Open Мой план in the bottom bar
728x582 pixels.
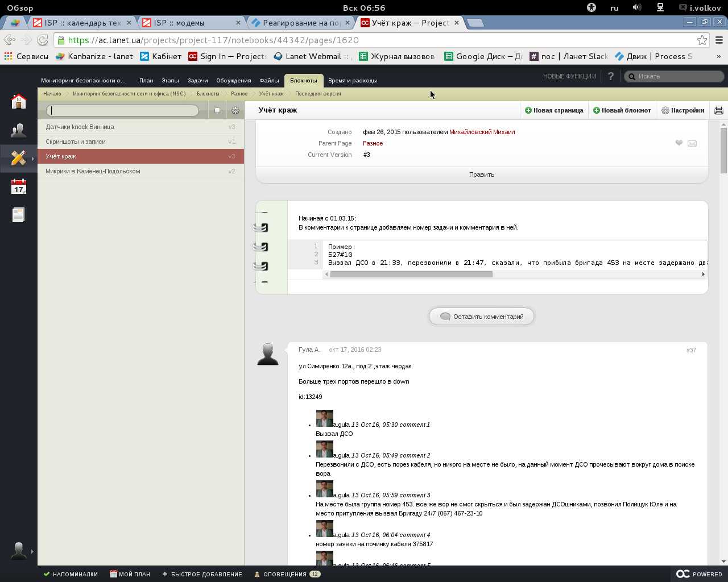(130, 574)
